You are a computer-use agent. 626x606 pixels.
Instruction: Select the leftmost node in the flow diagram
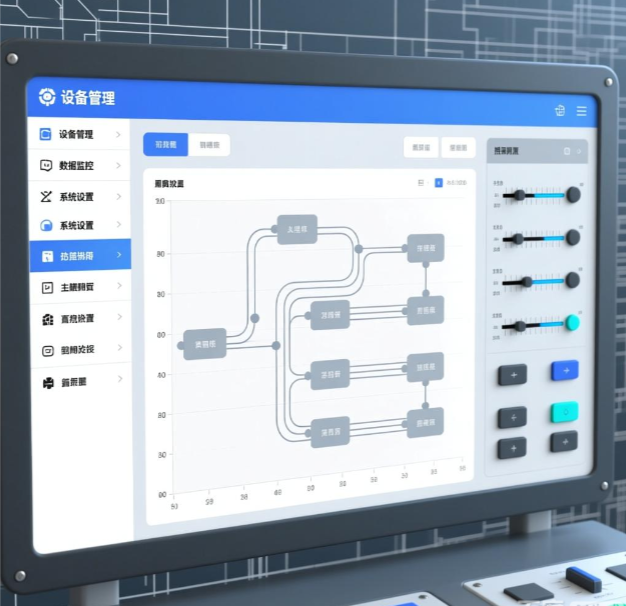point(205,344)
